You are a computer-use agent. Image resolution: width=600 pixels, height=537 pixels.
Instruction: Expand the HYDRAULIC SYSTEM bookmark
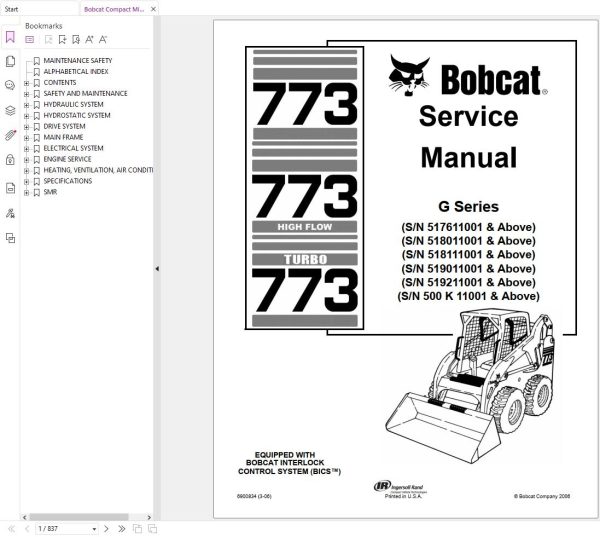(26, 105)
